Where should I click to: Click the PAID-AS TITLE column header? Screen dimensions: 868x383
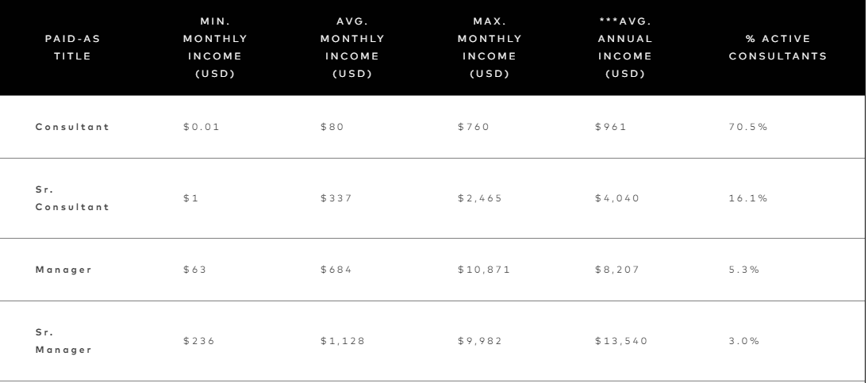coord(72,48)
